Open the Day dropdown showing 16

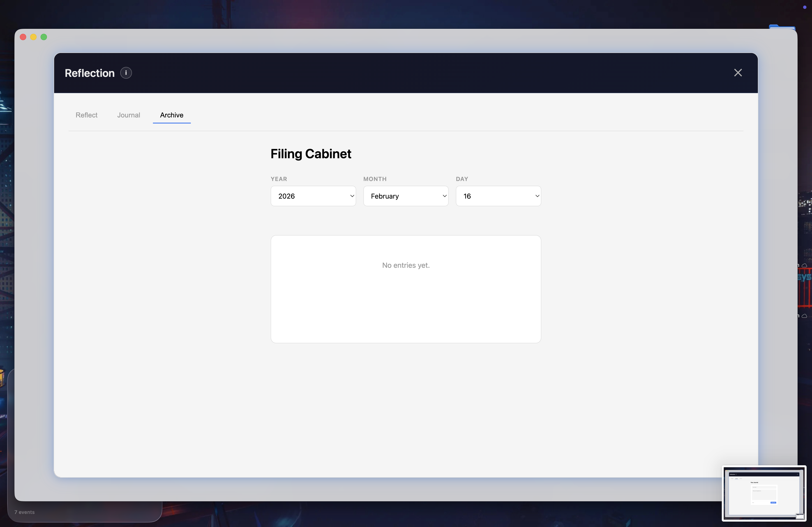point(498,196)
